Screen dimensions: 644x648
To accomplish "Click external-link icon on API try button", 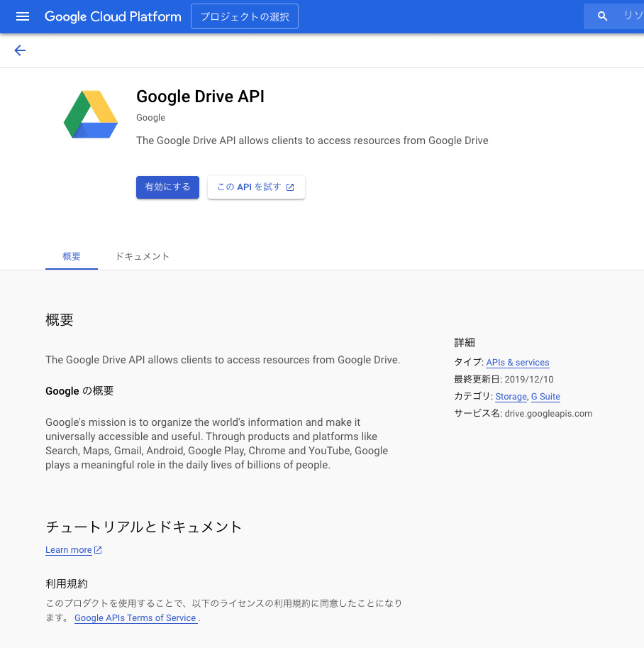I will point(290,187).
